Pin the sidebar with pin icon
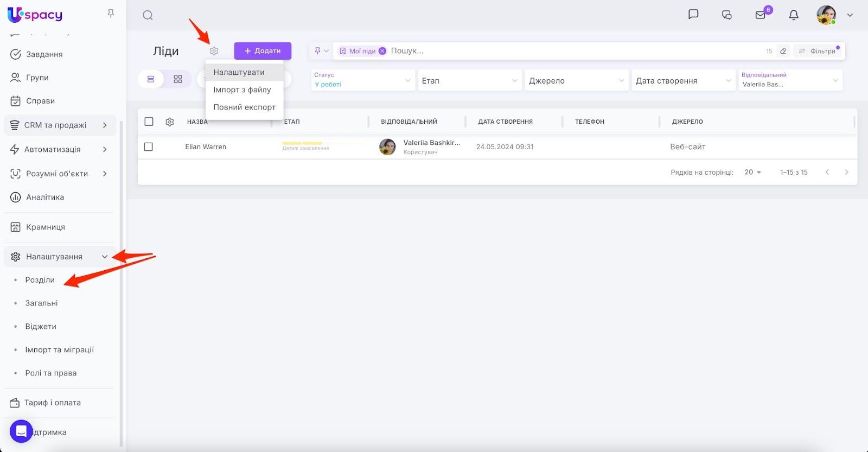 coord(111,14)
